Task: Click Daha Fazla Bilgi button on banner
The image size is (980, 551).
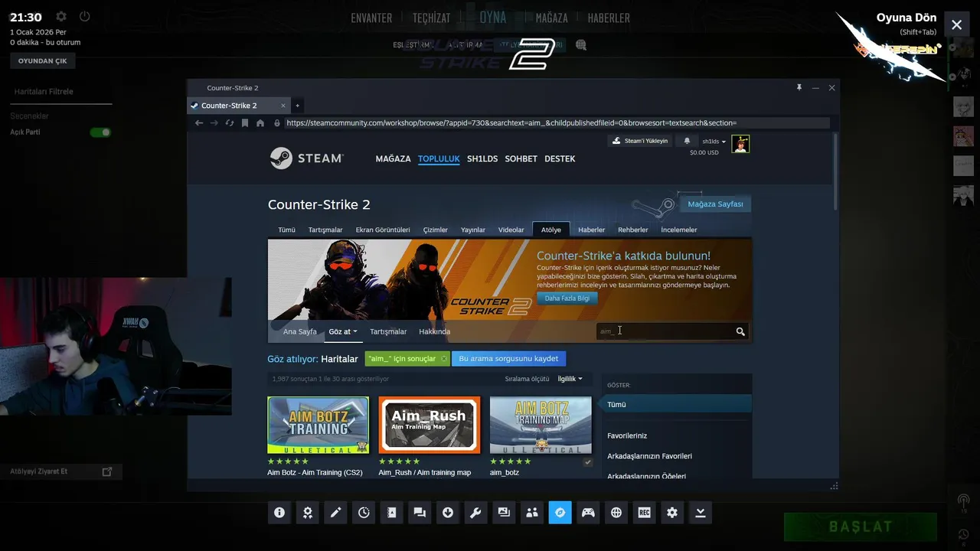Action: (x=567, y=298)
